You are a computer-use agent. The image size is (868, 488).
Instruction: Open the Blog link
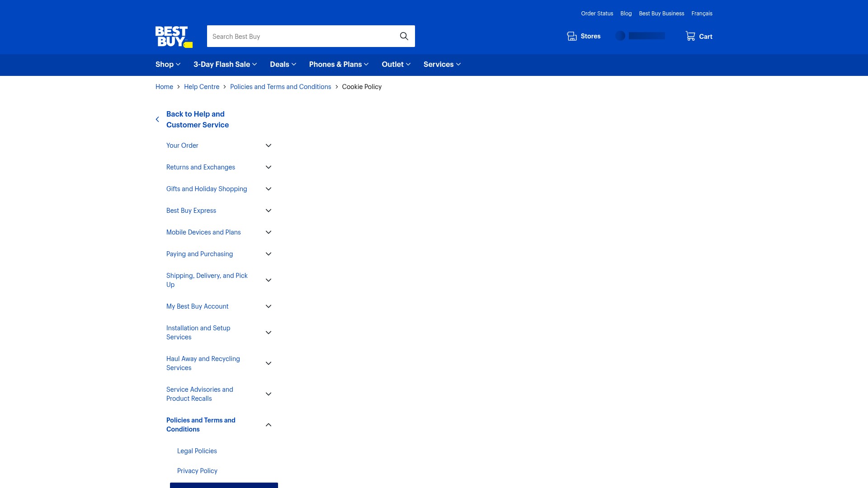(626, 14)
